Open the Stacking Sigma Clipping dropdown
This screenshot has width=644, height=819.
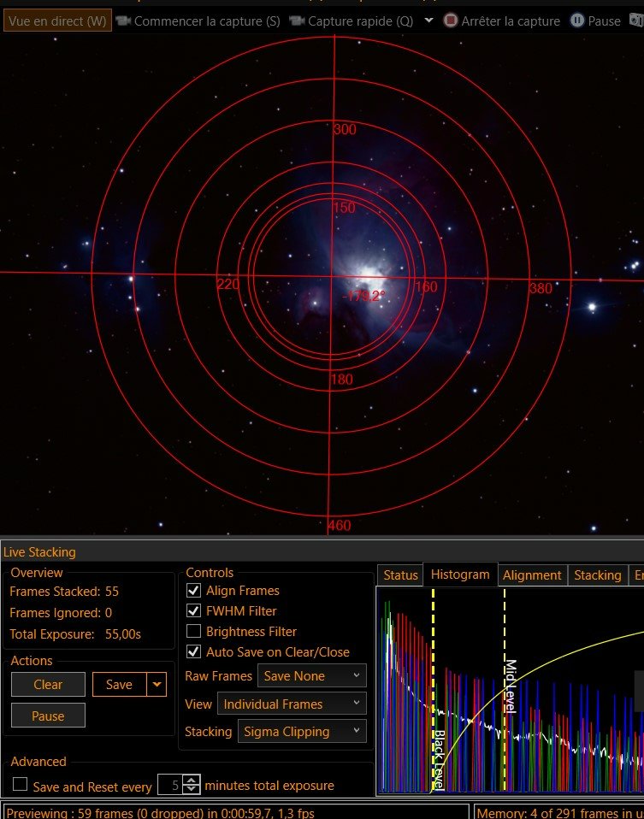301,732
